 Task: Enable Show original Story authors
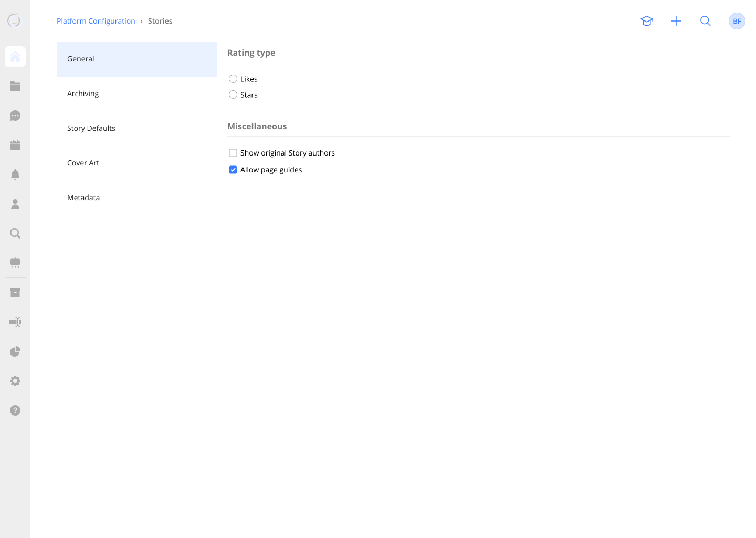[233, 152]
